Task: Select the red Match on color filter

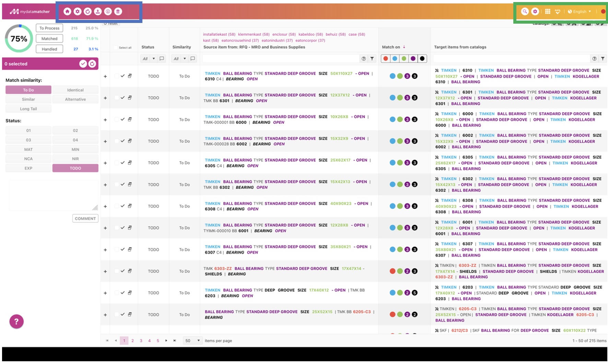Action: (x=386, y=59)
